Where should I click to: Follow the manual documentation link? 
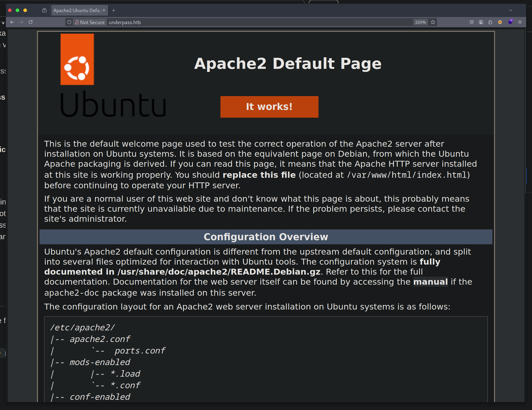coord(430,282)
